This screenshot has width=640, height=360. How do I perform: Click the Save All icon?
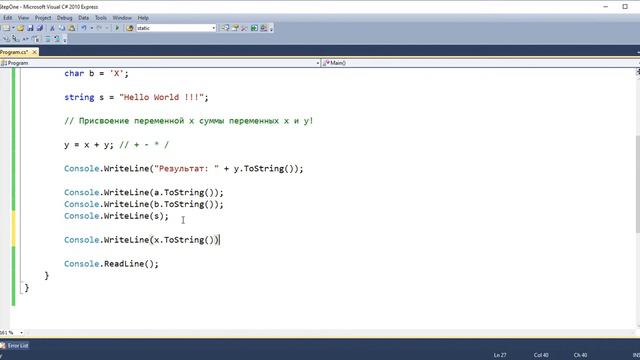(x=40, y=28)
